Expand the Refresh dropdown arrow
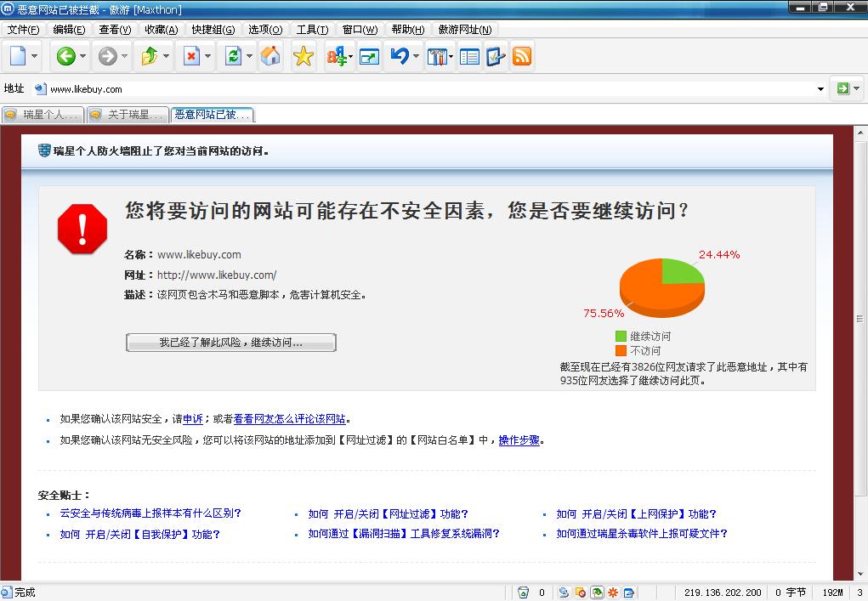Image resolution: width=868 pixels, height=601 pixels. tap(249, 56)
